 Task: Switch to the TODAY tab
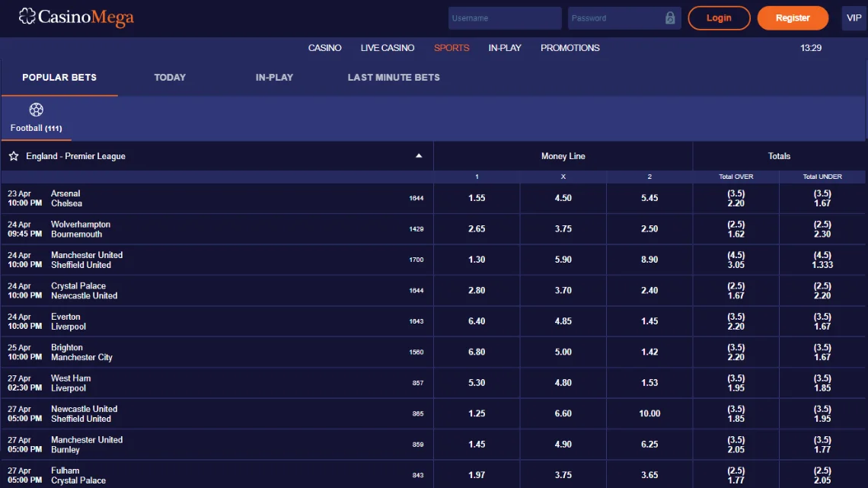(170, 78)
